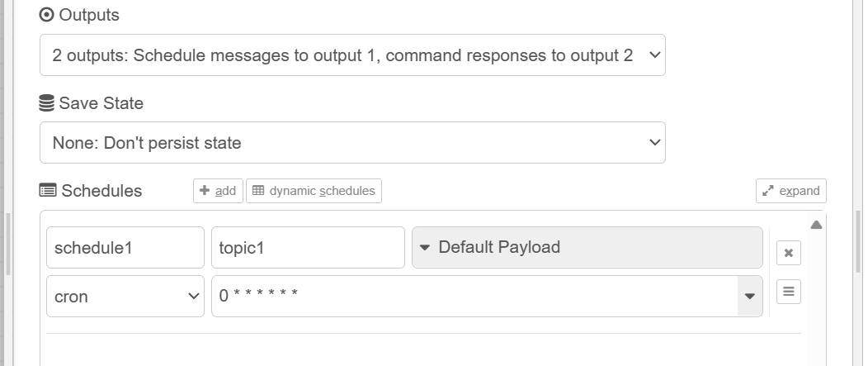Open the Save State persistence dropdown
868x366 pixels.
pos(352,143)
